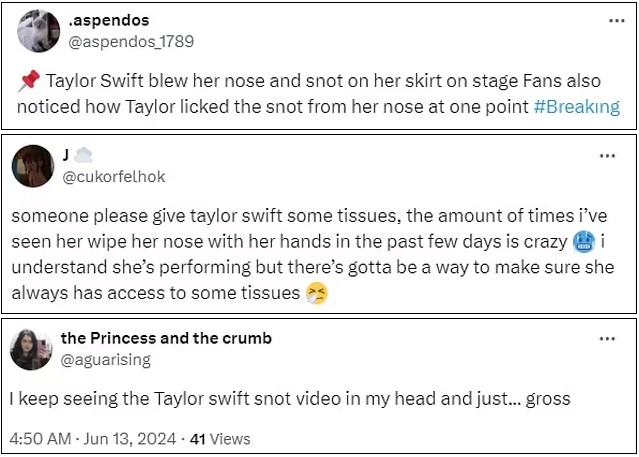This screenshot has width=639, height=457.
Task: Open the more options menu on J's tweet
Action: (x=607, y=156)
